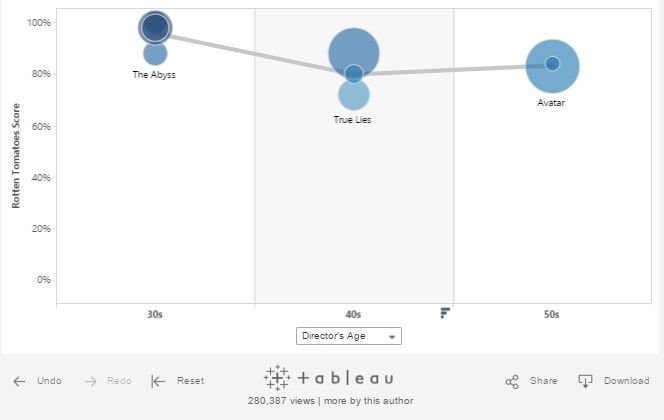Viewport: 664px width, 420px height.
Task: Select the 40s column header
Action: [353, 314]
